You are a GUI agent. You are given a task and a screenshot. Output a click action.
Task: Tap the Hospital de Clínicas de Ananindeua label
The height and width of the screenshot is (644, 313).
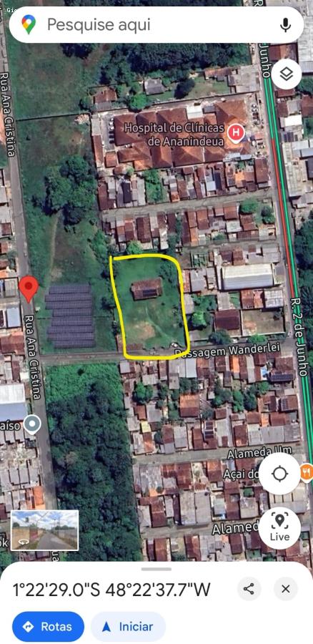[x=175, y=135]
